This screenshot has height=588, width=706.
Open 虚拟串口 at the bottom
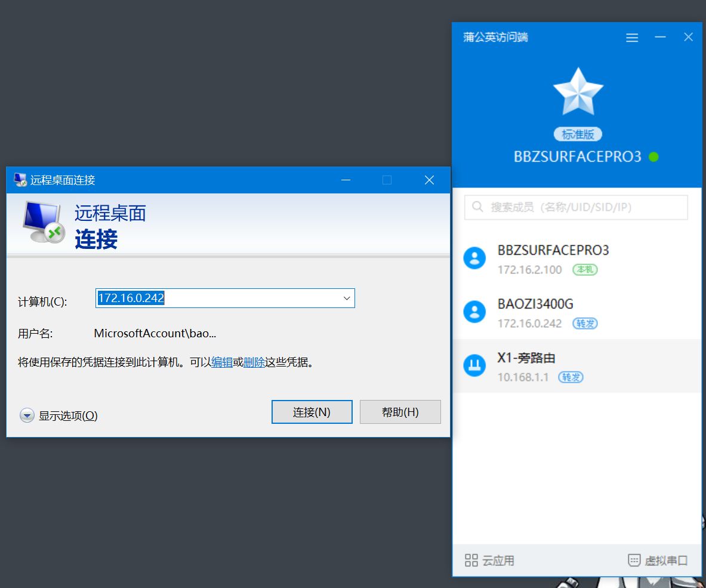point(658,561)
